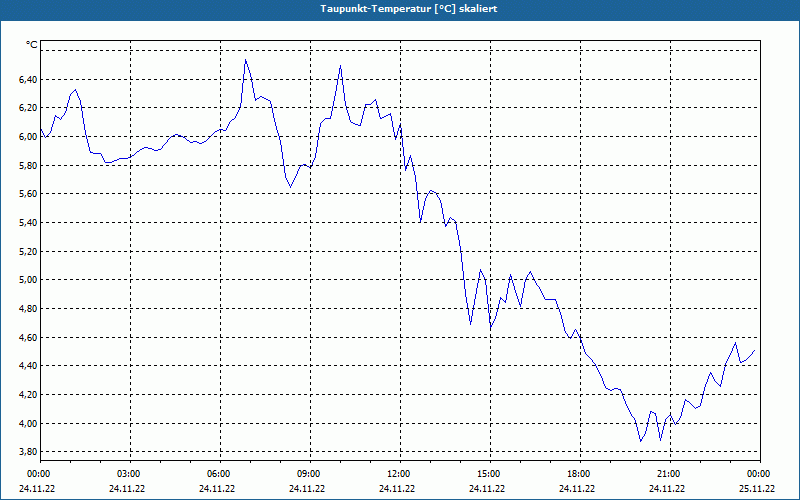Click the 4,20 y-axis value
800x500 pixels.
click(x=27, y=395)
